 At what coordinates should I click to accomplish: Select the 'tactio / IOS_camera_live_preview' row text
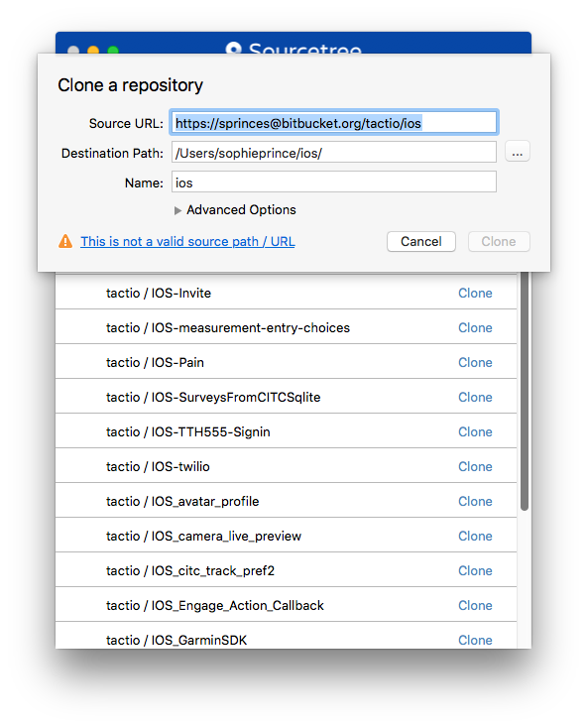pos(203,537)
